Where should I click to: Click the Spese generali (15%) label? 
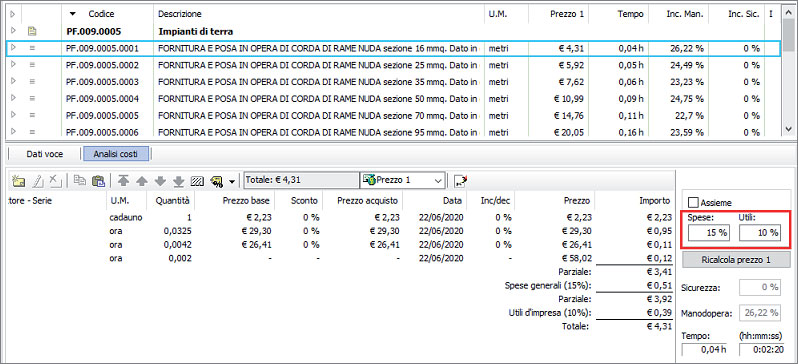(547, 286)
